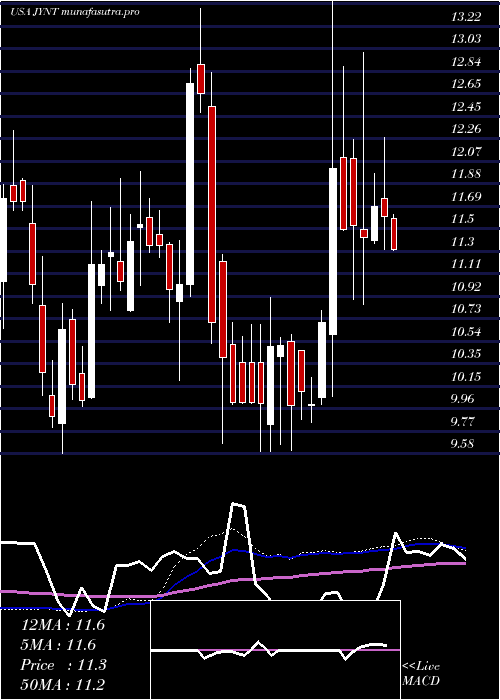Image resolution: width=500 pixels, height=700 pixels.
Task: Click the 12.65 price axis label
Action: pos(466,84)
